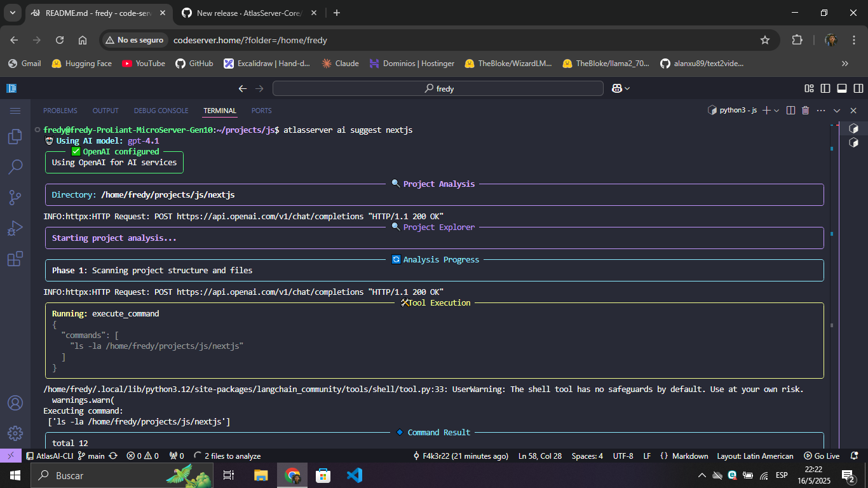Go back with editor navigation arrow
Image resolution: width=868 pixels, height=488 pixels.
point(242,88)
